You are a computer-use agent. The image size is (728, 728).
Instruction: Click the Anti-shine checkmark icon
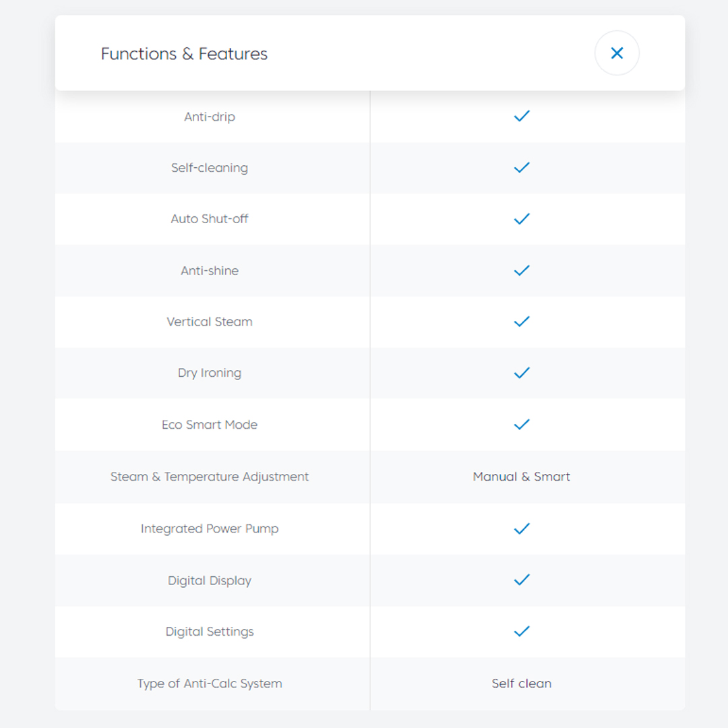tap(522, 270)
